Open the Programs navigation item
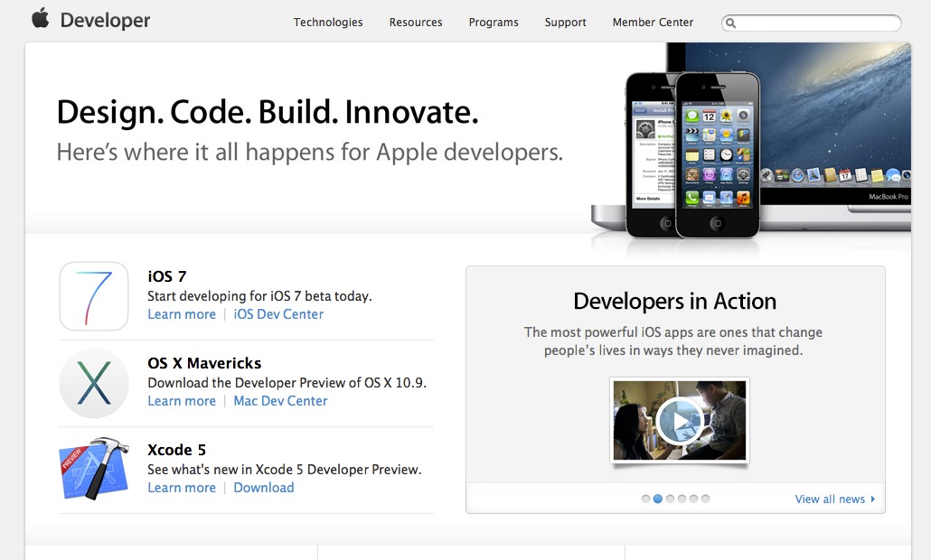Image resolution: width=931 pixels, height=560 pixels. pyautogui.click(x=494, y=23)
